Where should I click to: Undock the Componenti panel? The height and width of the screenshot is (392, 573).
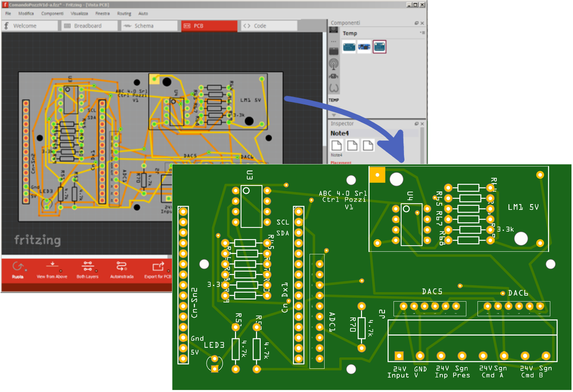click(x=416, y=23)
